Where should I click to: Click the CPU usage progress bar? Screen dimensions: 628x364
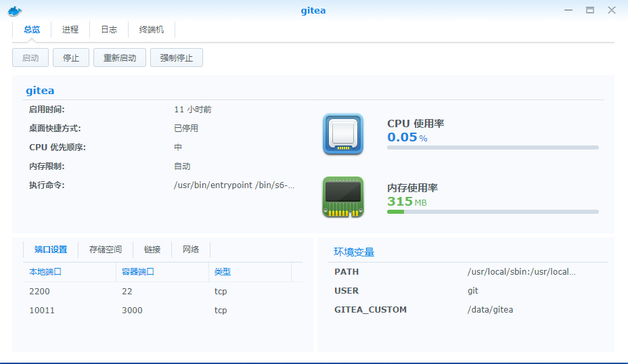[493, 147]
